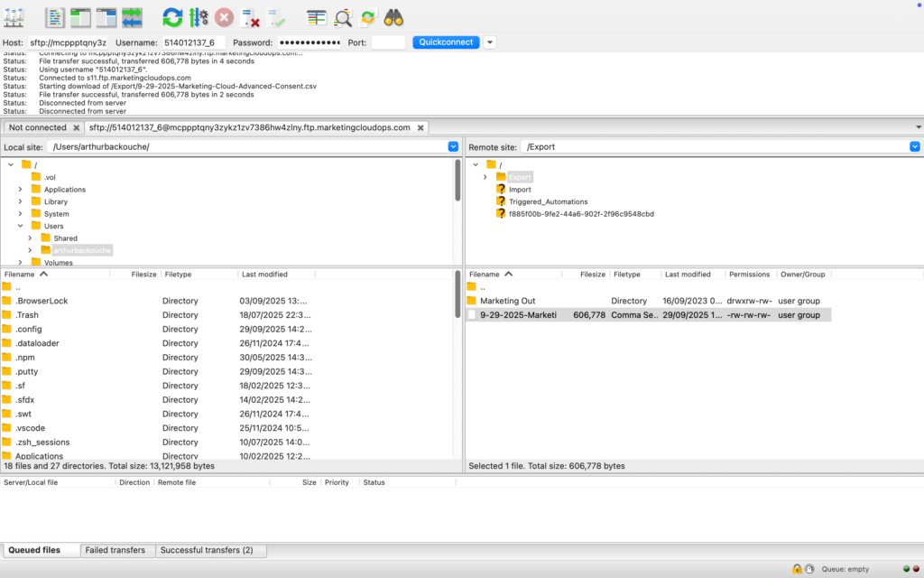Click the Disconnect from server icon

[x=251, y=16]
